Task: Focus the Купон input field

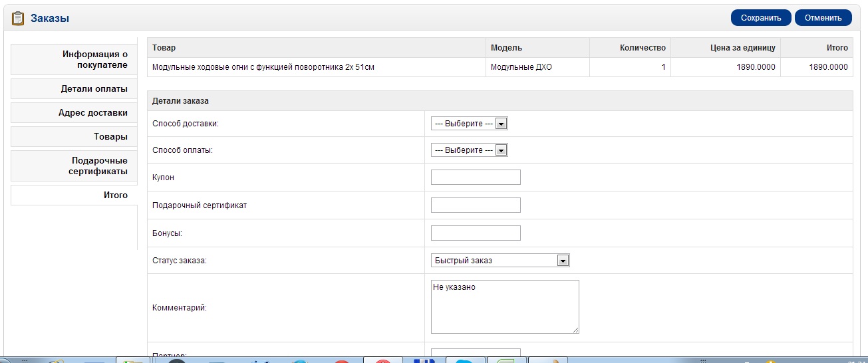Action: coord(476,178)
